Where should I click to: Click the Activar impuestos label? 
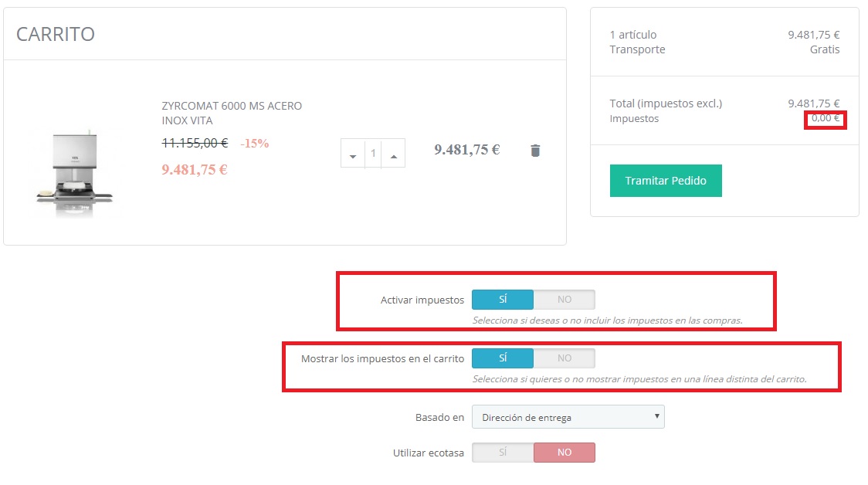(422, 300)
